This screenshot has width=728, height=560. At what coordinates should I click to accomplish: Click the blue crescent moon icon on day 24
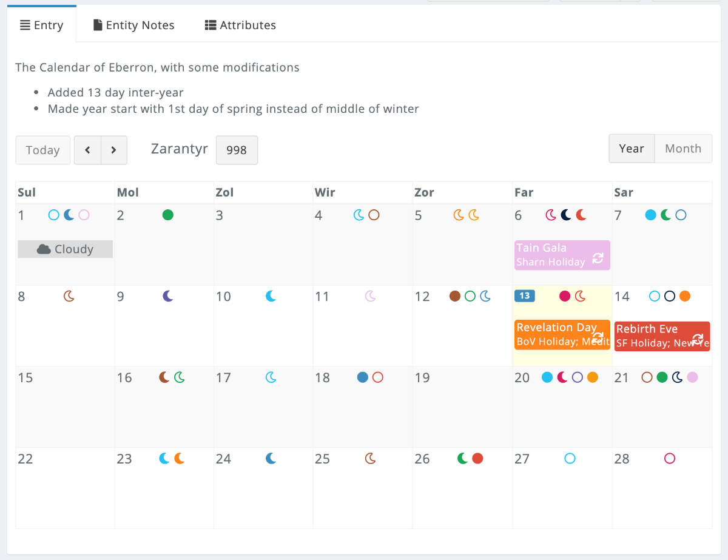(x=271, y=458)
